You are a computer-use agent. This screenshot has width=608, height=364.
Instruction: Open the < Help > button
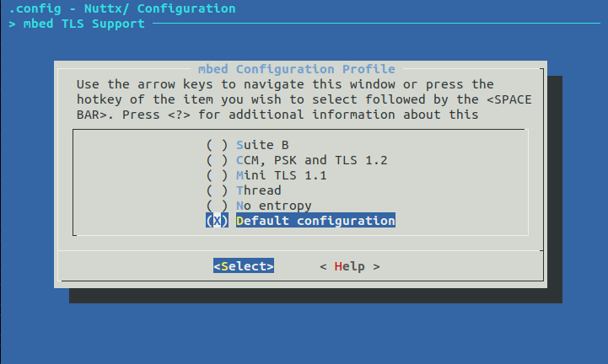point(350,266)
